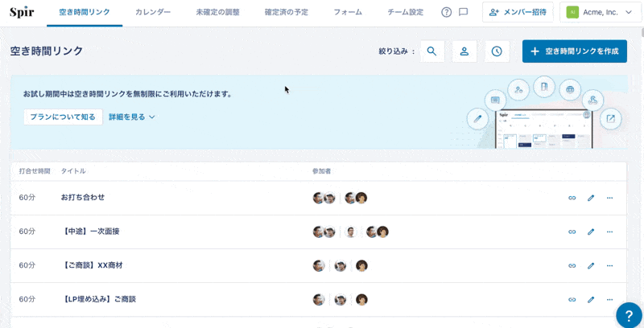The width and height of the screenshot is (644, 328).
Task: Open the 未確定の調整 tab
Action: (x=217, y=13)
